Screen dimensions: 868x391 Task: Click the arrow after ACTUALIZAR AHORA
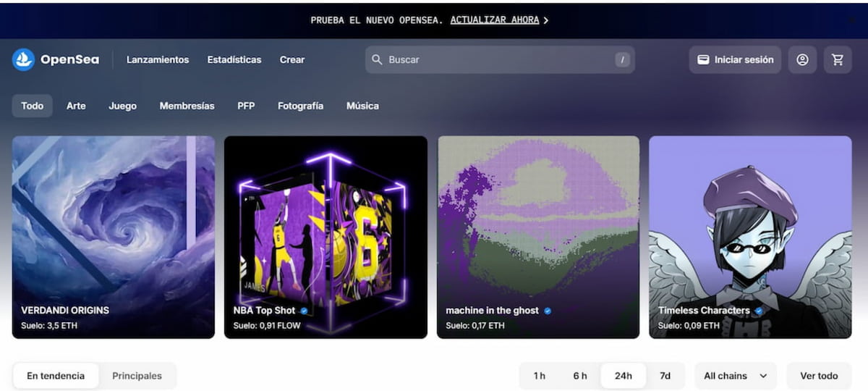point(546,20)
